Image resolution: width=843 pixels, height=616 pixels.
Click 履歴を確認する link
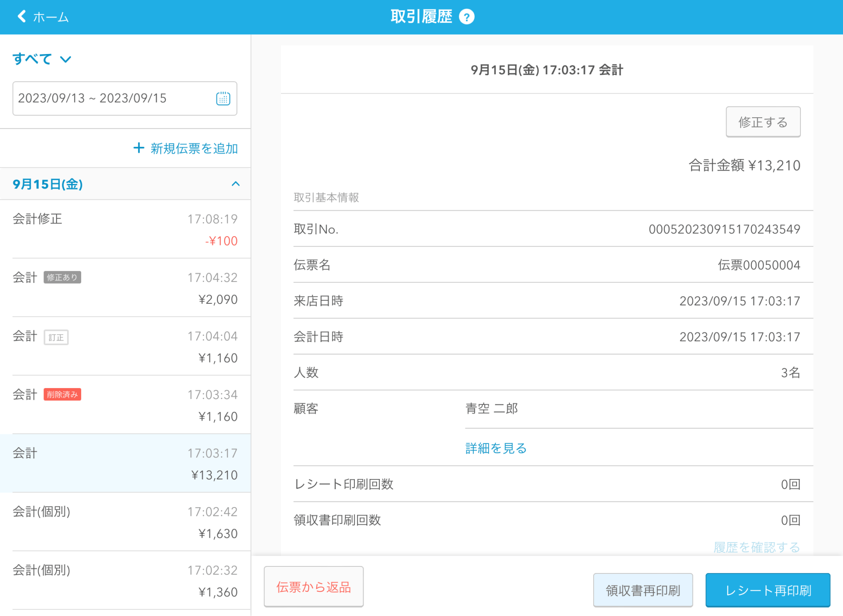click(756, 547)
